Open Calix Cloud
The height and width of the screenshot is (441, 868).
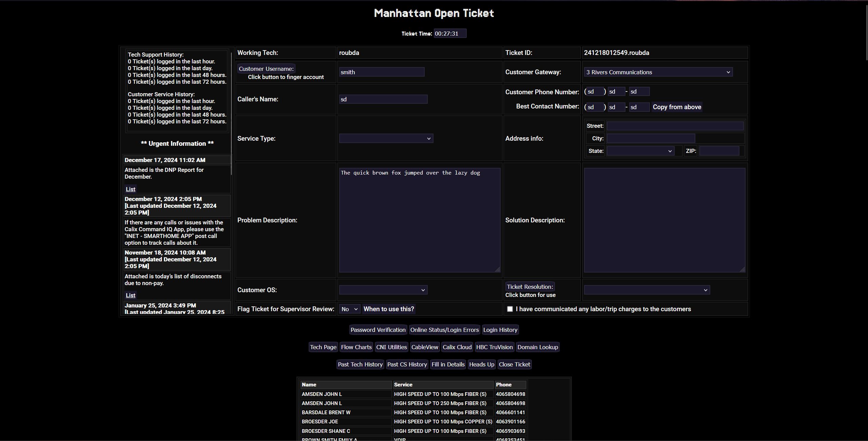457,347
